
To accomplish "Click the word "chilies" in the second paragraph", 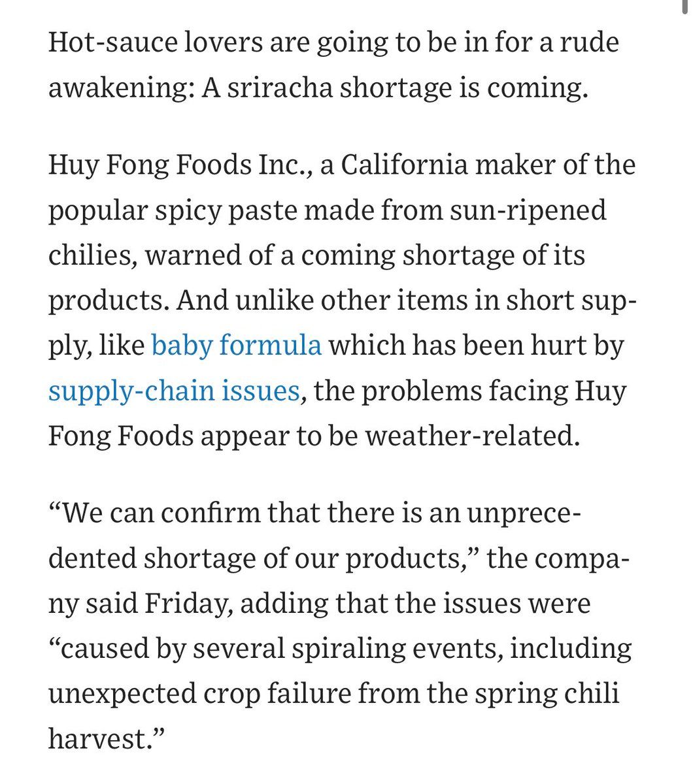I will (x=92, y=255).
